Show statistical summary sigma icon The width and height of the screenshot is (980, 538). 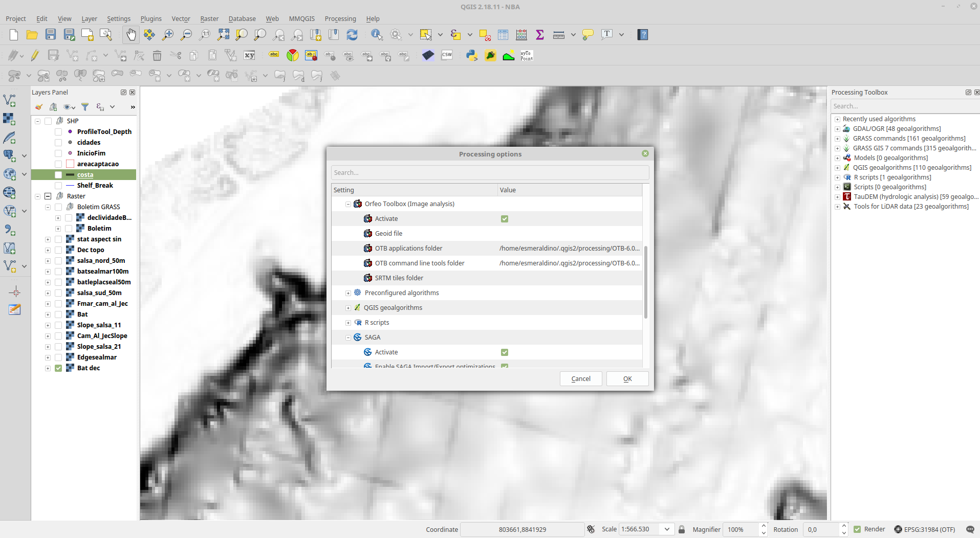coord(540,35)
